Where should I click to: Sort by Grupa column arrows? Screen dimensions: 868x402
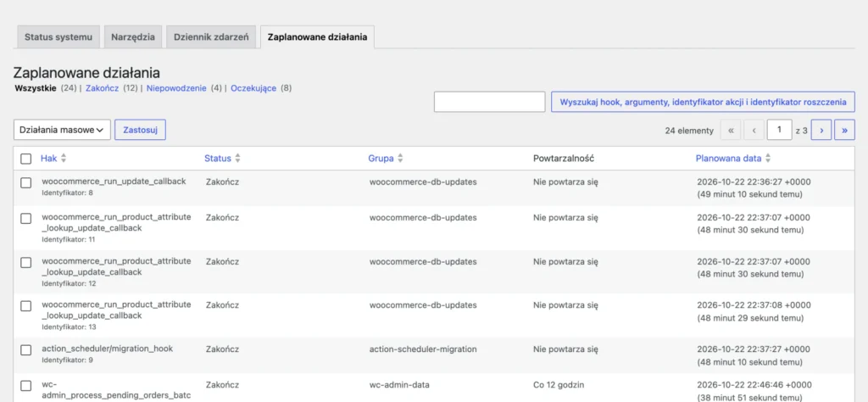click(400, 159)
